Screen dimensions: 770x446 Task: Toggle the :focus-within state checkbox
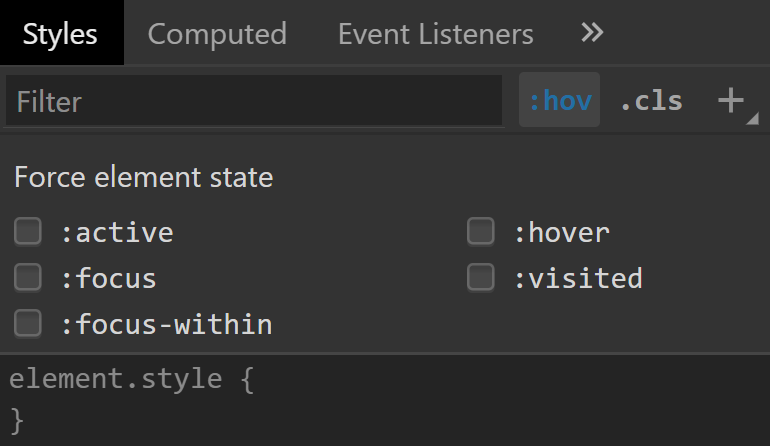28,323
